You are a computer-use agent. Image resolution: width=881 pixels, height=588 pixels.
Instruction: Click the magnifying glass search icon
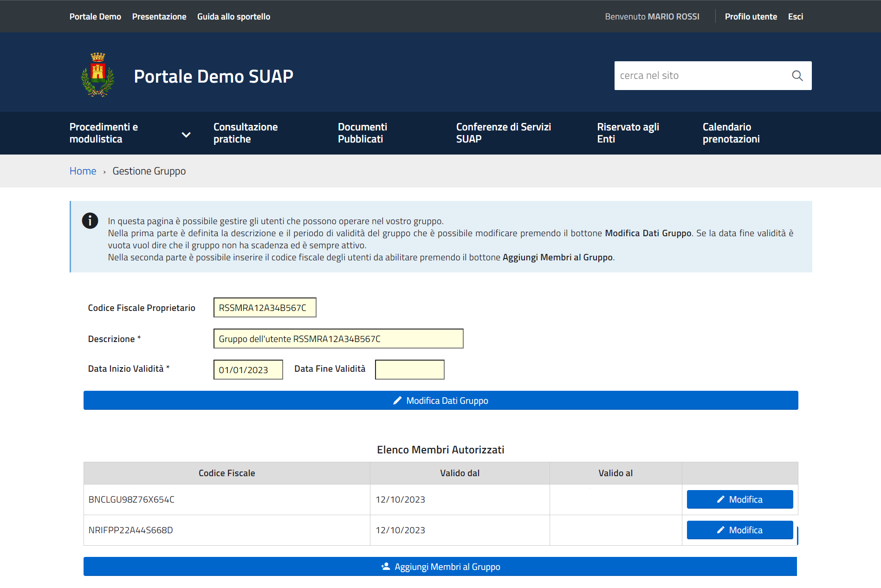click(x=797, y=76)
